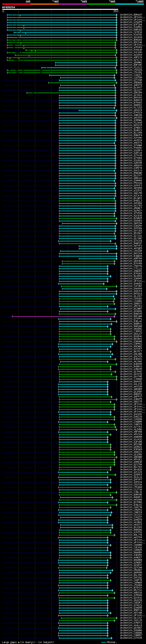Click the cyan alignment bar for B9H1A7
The width and height of the screenshot is (146, 644).
(62, 15)
